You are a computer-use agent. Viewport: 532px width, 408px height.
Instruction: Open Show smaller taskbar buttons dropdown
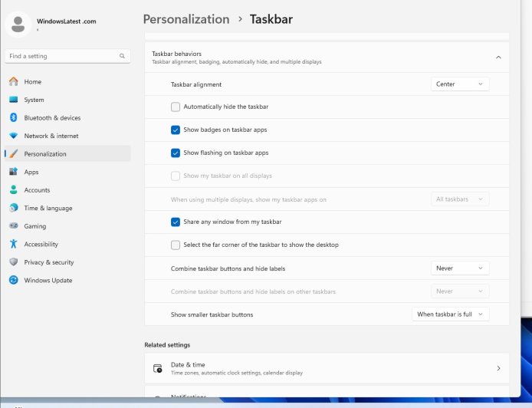[x=450, y=314]
